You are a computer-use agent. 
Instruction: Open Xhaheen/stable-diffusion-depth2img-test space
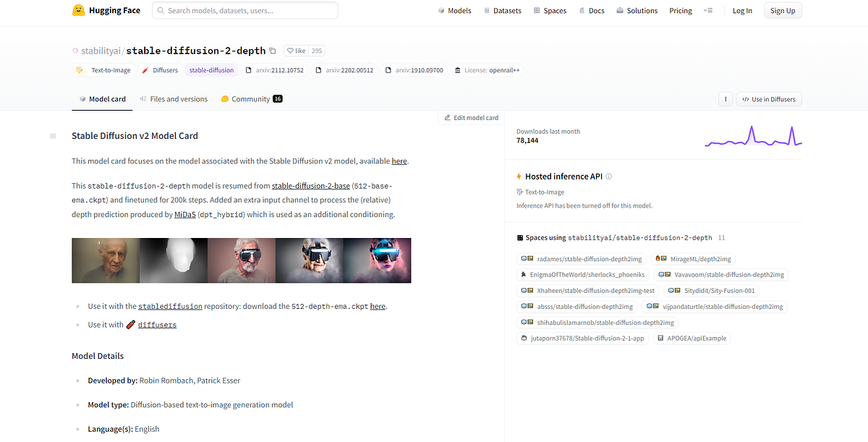coord(588,291)
